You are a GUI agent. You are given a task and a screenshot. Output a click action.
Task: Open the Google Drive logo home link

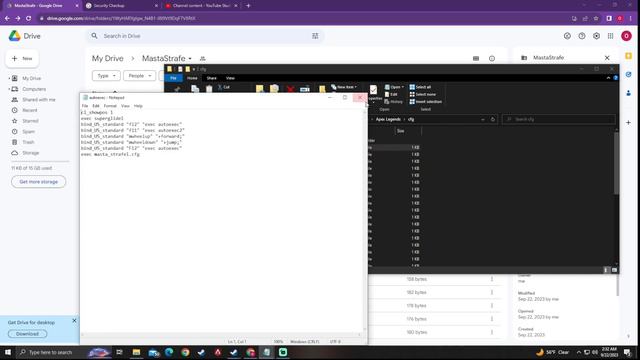click(24, 36)
